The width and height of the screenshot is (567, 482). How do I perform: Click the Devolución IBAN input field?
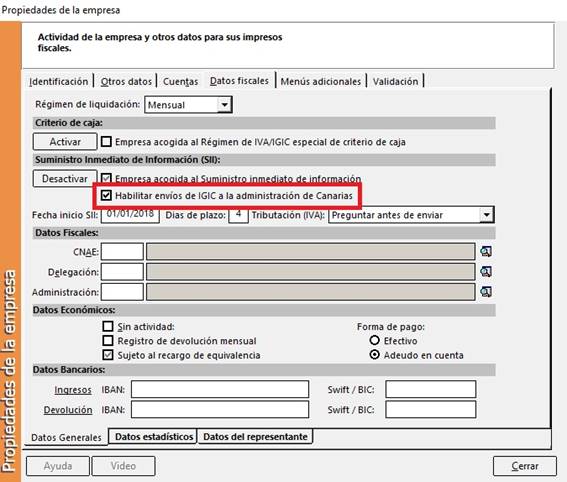[x=220, y=409]
